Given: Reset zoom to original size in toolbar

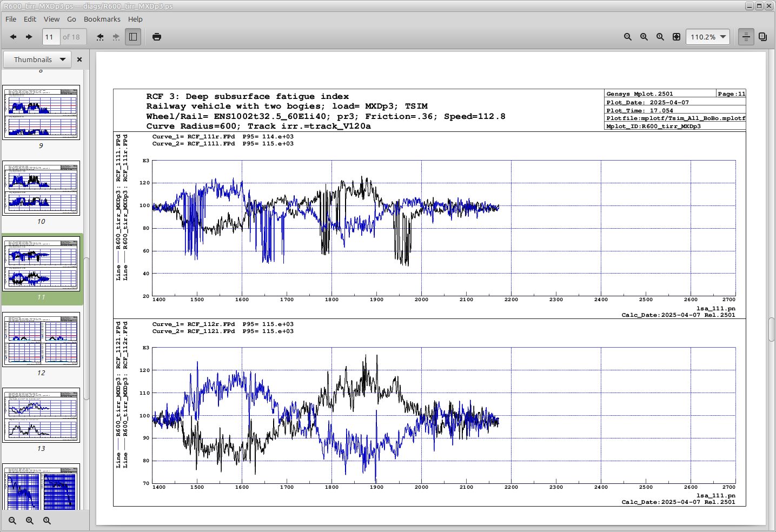Looking at the screenshot, I should click(x=660, y=37).
